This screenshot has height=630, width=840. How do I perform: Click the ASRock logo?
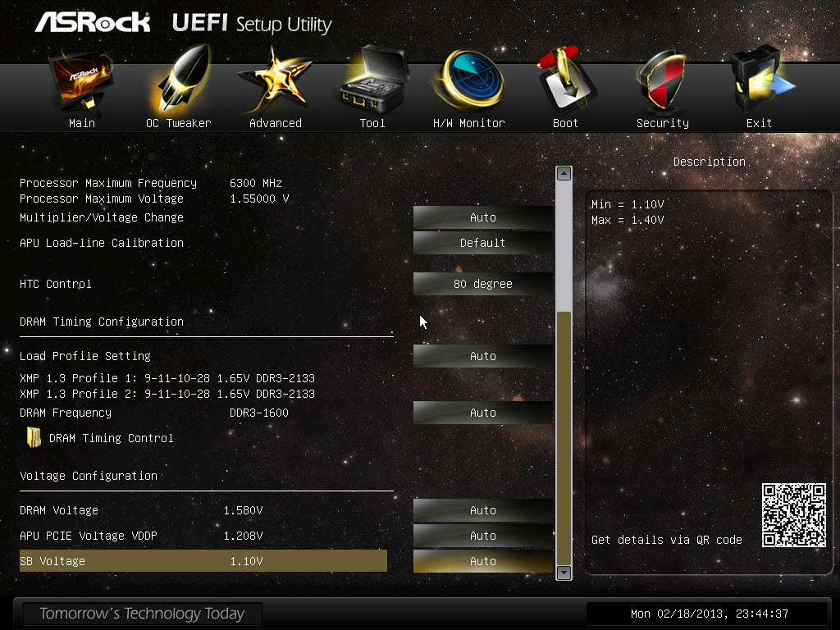pyautogui.click(x=92, y=22)
